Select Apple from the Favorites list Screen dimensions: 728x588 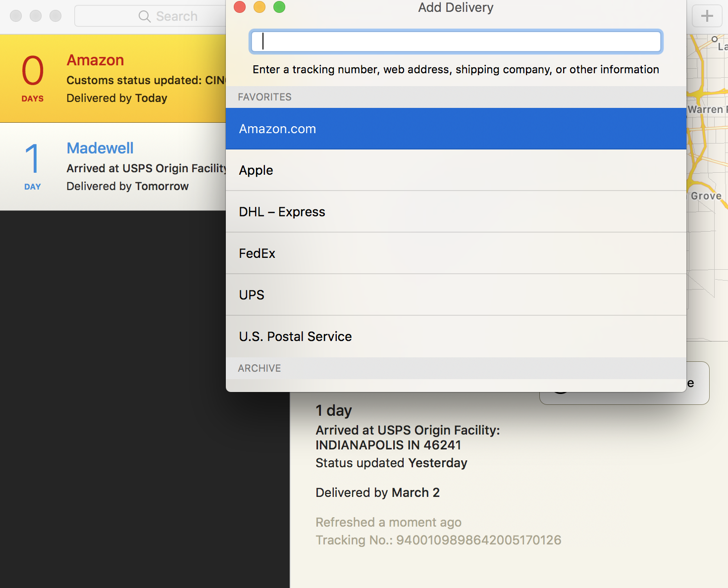(456, 170)
